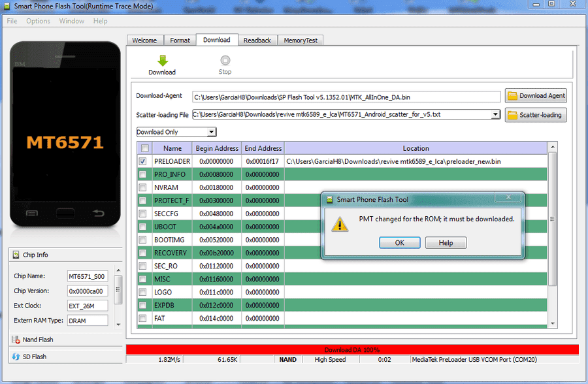This screenshot has height=384, width=588.
Task: Switch to the MemoryTest tab
Action: coord(301,40)
